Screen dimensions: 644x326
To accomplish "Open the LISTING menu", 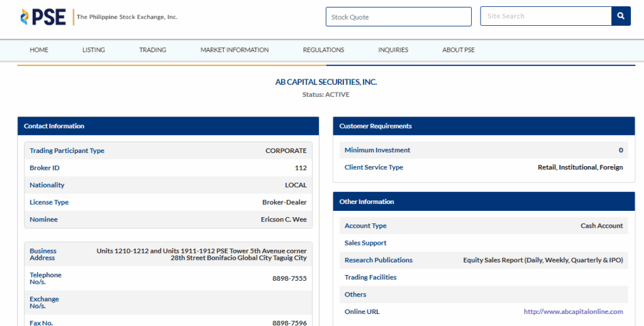I will [x=94, y=50].
